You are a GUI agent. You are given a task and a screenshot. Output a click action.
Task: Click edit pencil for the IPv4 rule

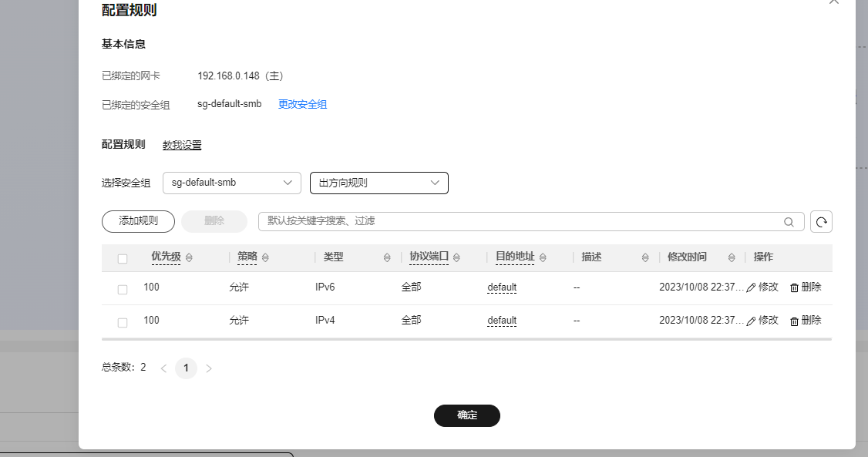(x=752, y=321)
